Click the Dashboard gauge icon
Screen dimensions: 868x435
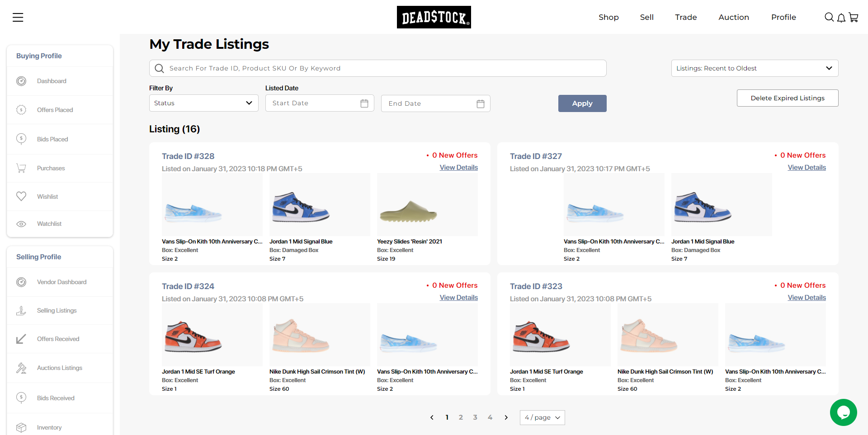click(x=21, y=81)
